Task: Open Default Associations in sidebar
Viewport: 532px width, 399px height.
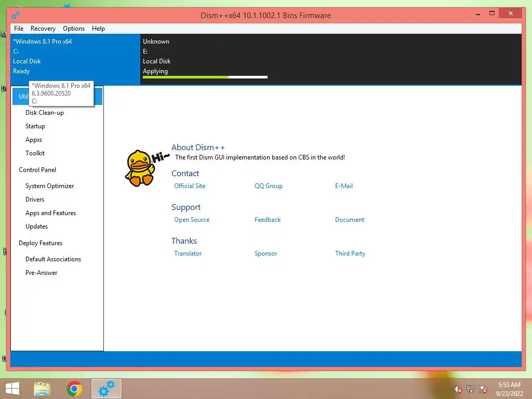Action: 54,259
